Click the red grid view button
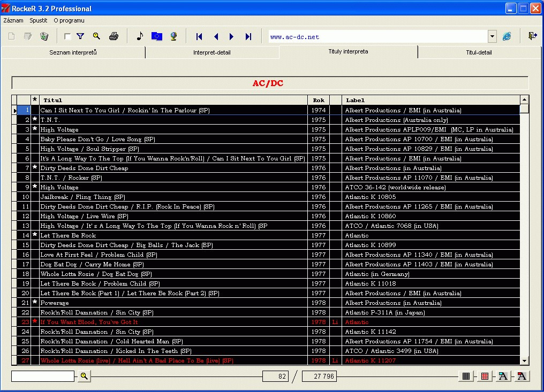This screenshot has height=392, width=544. click(x=485, y=376)
